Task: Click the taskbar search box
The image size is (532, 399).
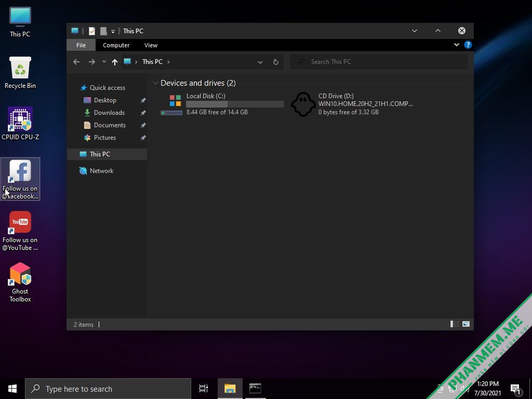Action: point(108,389)
